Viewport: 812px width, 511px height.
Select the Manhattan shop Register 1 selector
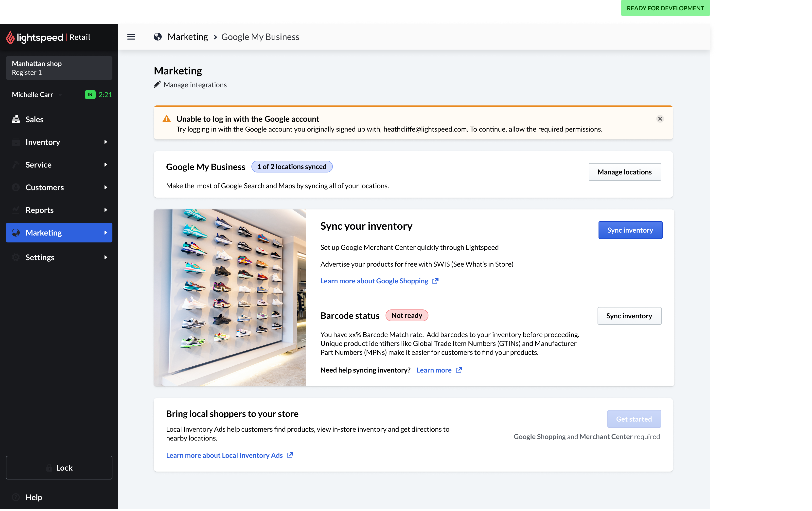pos(59,68)
